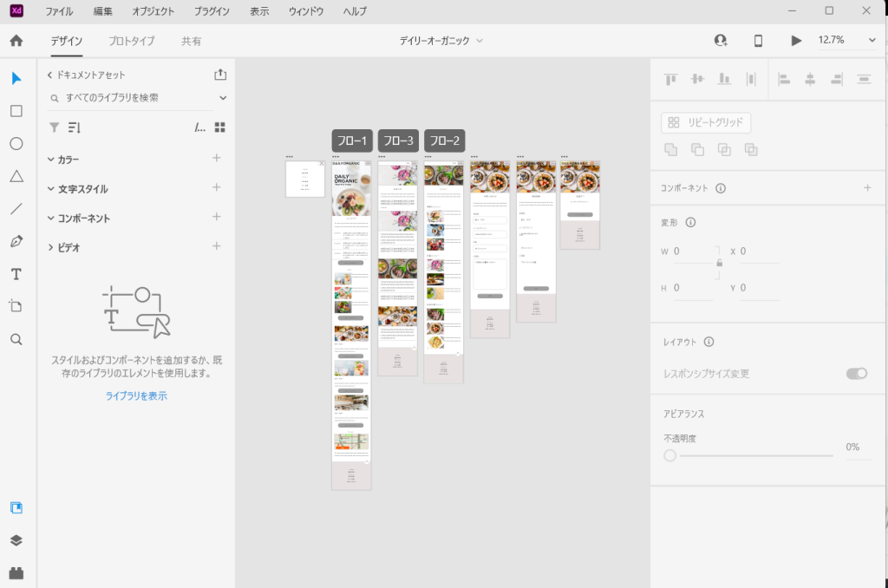Screen dimensions: 888x588
Task: Select the Polygon tool
Action: (x=16, y=176)
